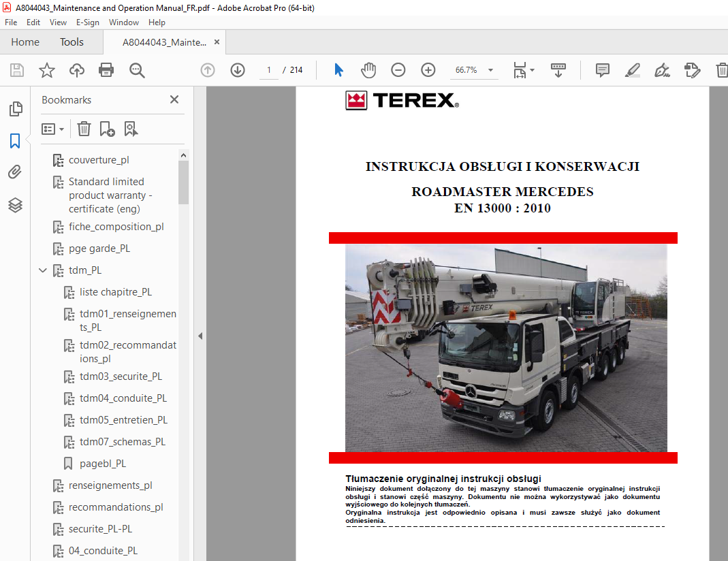Screen dimensions: 728x561
Task: Open bookmark renseignements_pl
Action: [110, 486]
